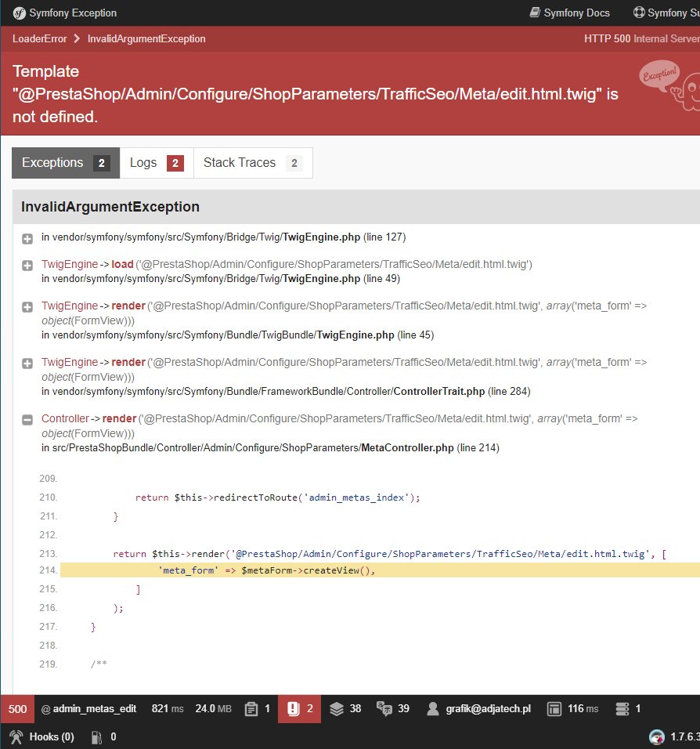Click the red Logs count badge
The height and width of the screenshot is (749, 700).
(175, 164)
